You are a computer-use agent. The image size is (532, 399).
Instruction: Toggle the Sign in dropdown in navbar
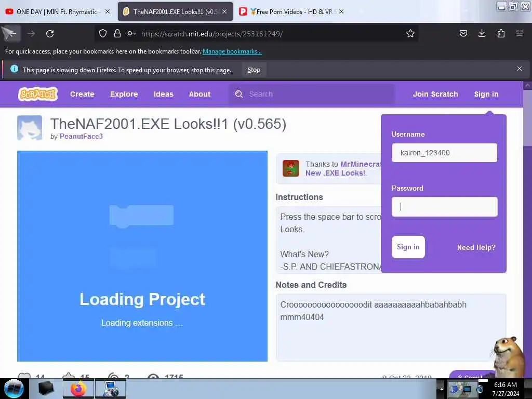[486, 94]
